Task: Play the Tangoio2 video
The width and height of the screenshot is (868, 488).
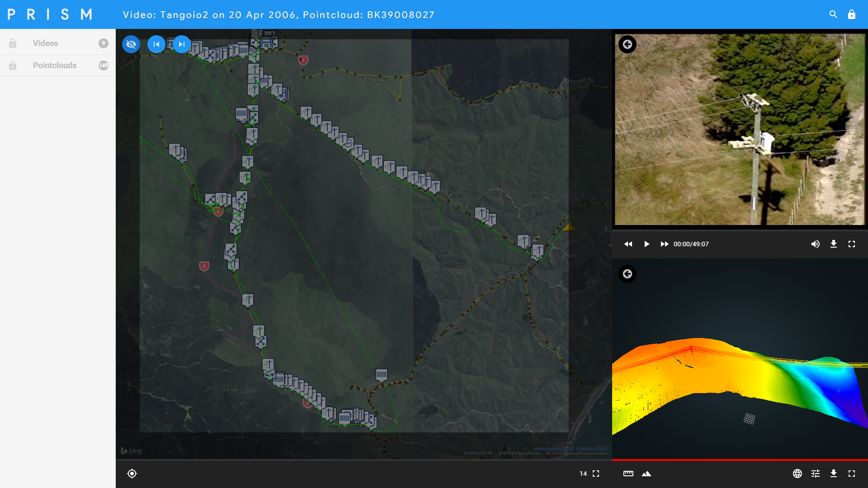Action: (x=646, y=244)
